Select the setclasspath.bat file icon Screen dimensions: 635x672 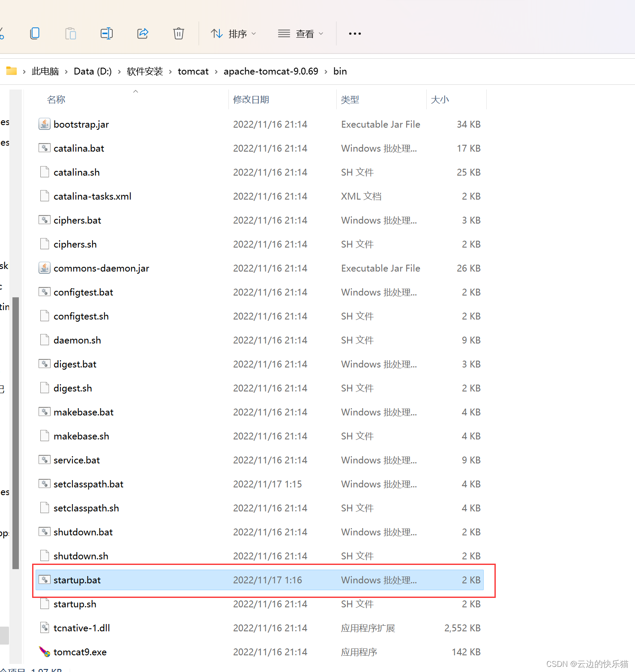tap(45, 484)
